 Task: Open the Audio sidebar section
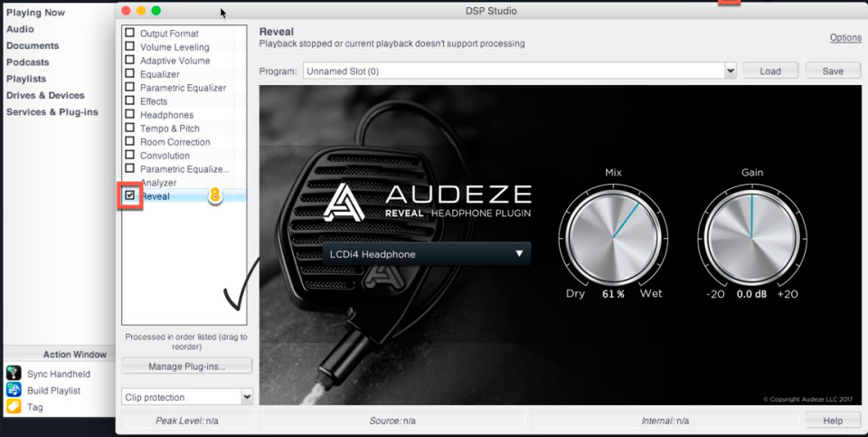(x=20, y=29)
